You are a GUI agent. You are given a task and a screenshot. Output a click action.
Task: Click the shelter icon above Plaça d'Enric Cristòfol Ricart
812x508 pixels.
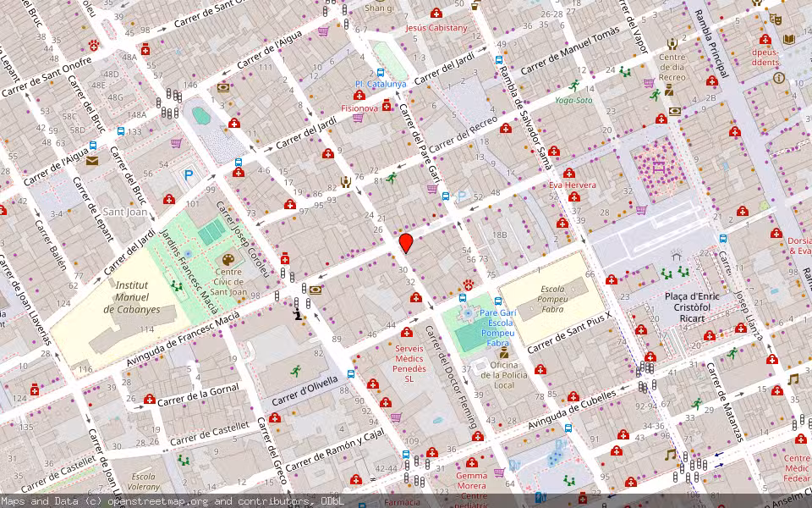pos(676,255)
